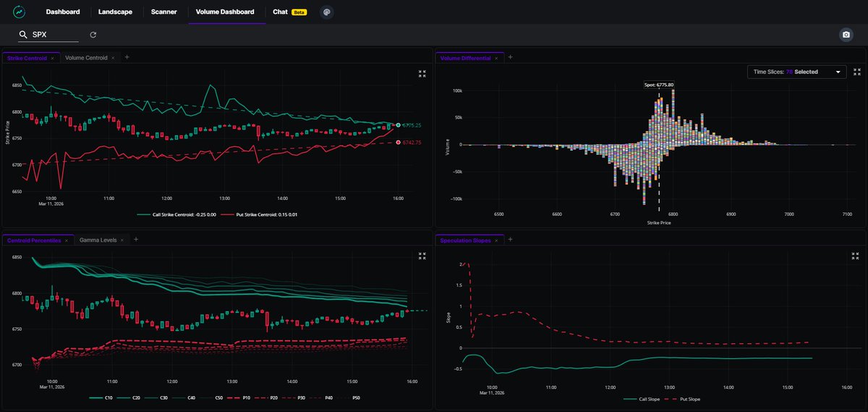The height and width of the screenshot is (412, 868).
Task: Switch to the Volume Centroid tab
Action: point(86,57)
